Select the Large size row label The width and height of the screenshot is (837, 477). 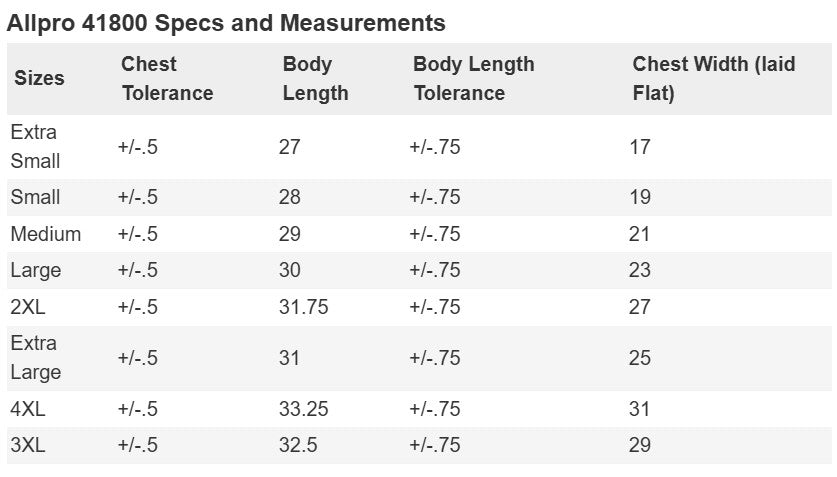point(36,271)
